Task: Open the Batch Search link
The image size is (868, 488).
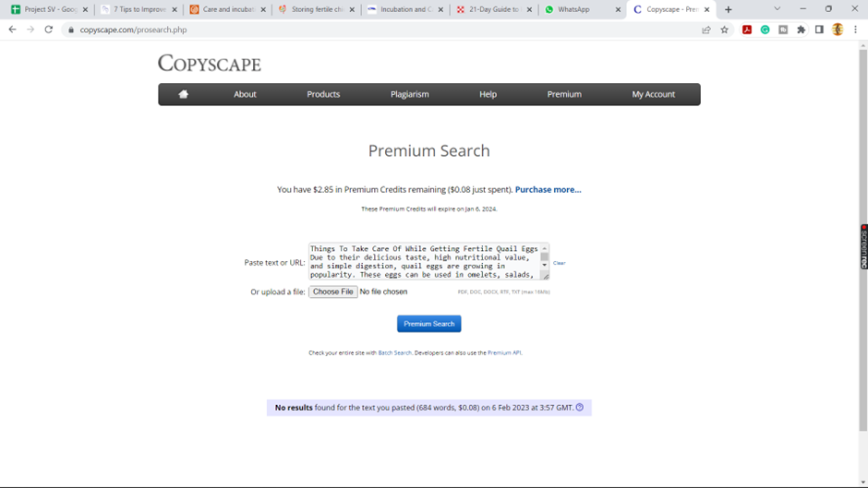Action: tap(394, 352)
